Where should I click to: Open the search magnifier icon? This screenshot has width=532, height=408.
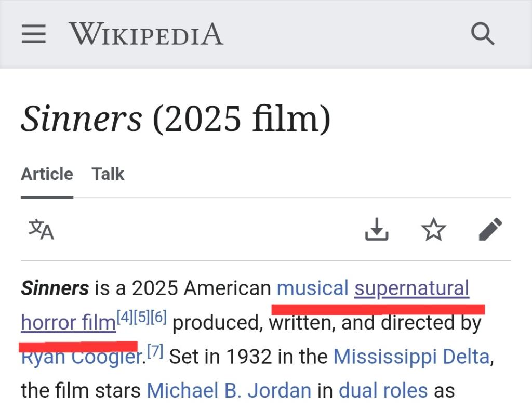pos(483,34)
